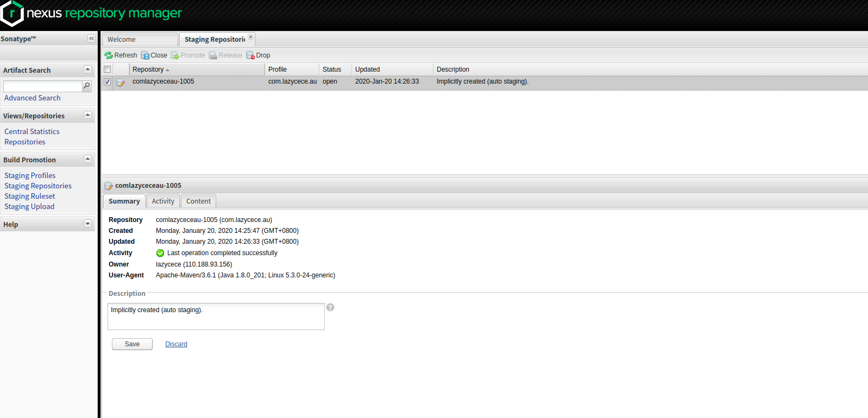Click the comlazyceceau-1005 row repository icon

[x=121, y=82]
